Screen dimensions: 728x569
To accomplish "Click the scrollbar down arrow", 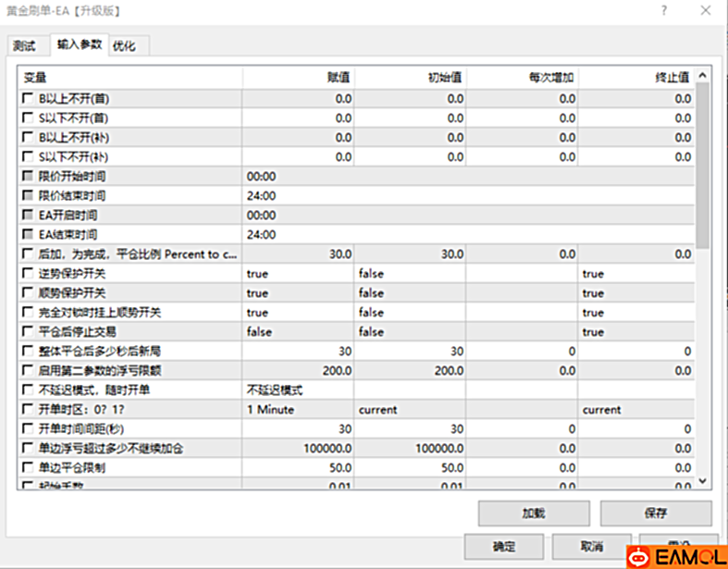I will click(703, 481).
